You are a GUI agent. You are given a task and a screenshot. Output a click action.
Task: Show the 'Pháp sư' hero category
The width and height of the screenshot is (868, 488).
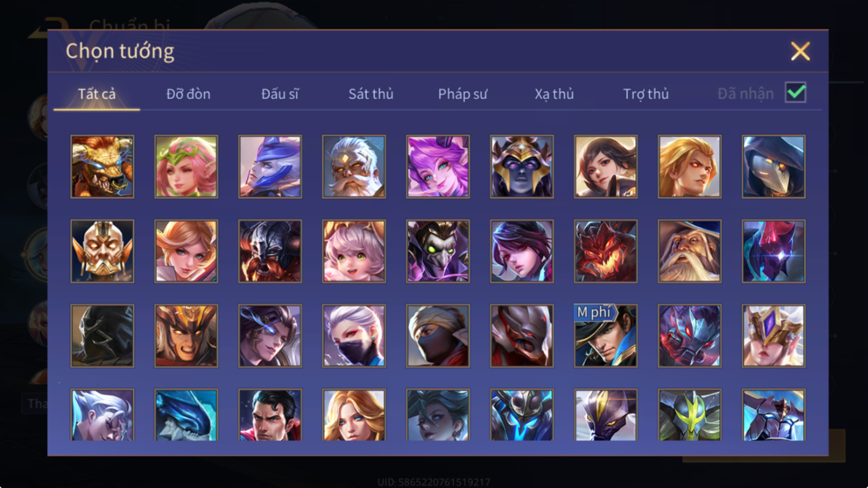click(x=463, y=94)
